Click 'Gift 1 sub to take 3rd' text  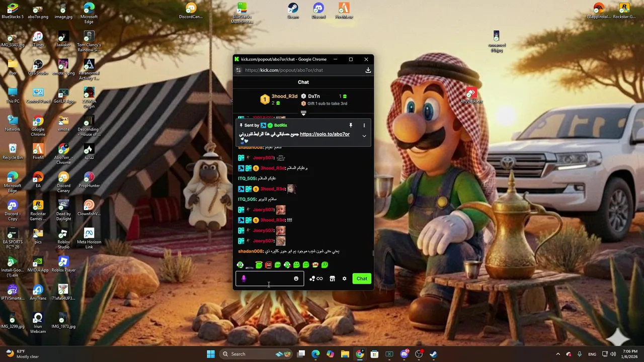coord(327,104)
